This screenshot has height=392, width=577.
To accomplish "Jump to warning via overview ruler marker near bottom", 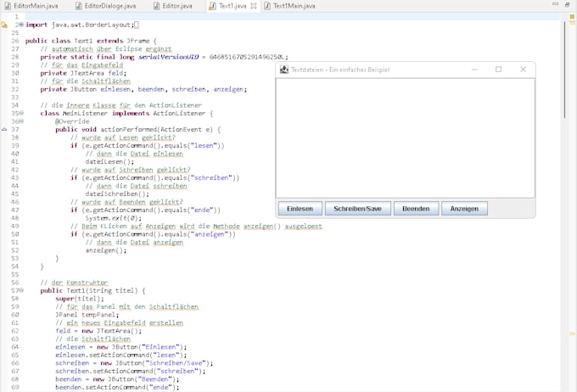I will (572, 333).
